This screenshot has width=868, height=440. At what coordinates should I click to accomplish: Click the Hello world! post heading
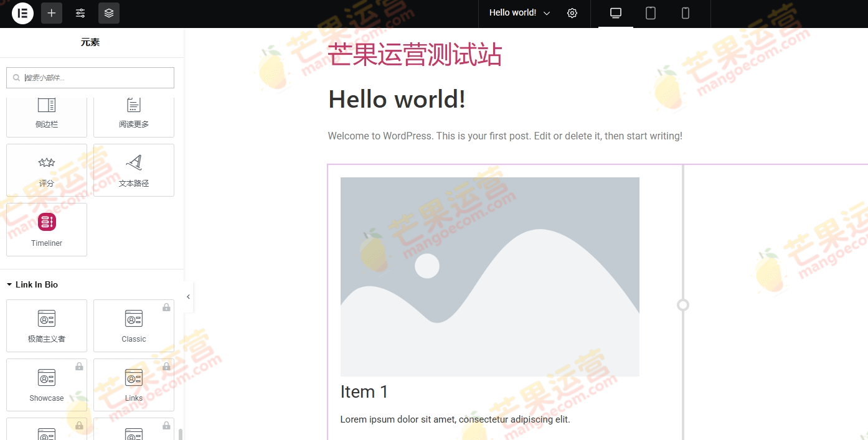coord(397,99)
